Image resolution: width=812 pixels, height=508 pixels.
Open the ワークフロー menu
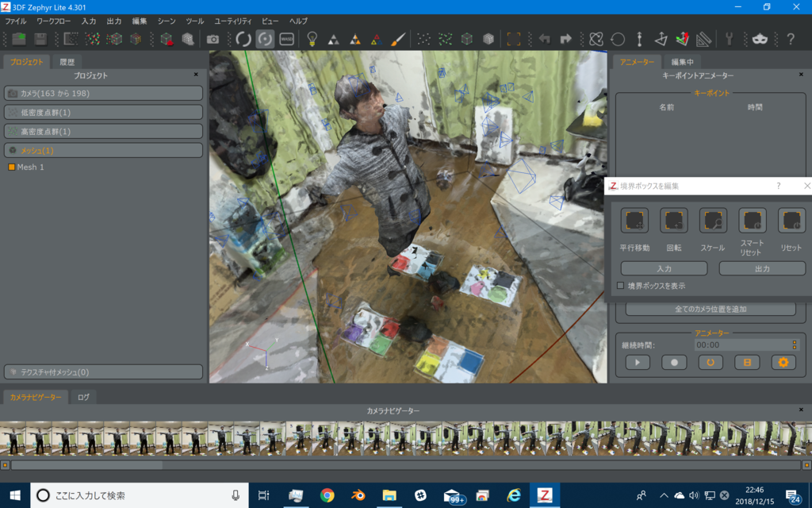[x=54, y=21]
